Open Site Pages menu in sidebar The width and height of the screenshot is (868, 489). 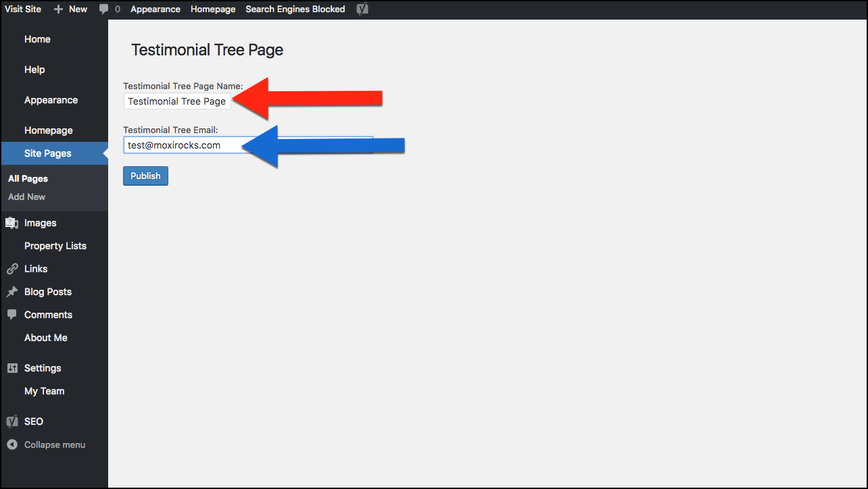click(48, 153)
